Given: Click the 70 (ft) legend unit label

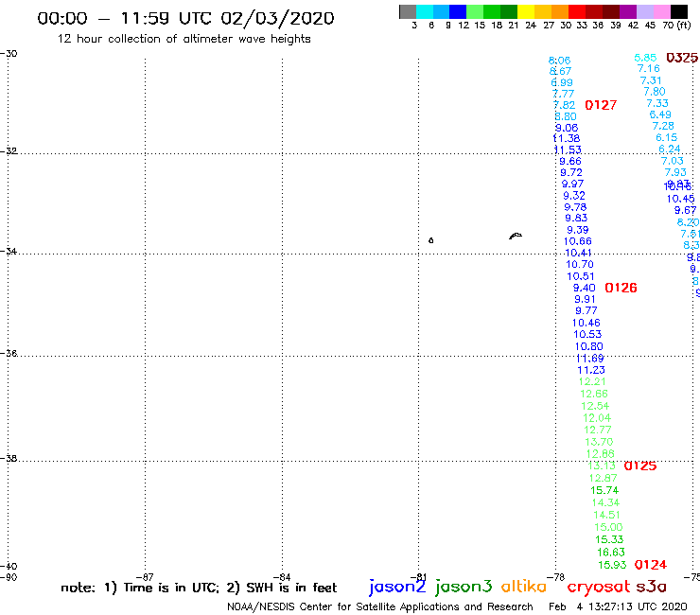Looking at the screenshot, I should [676, 25].
